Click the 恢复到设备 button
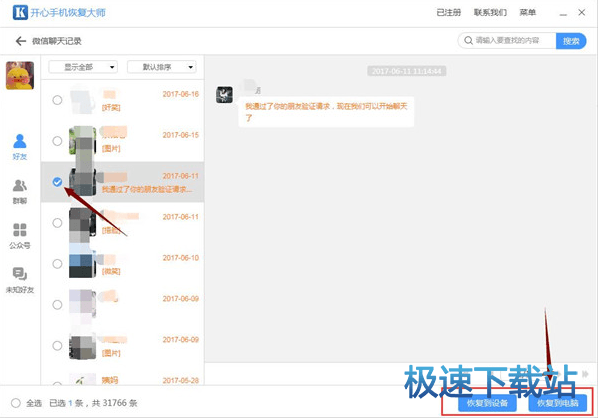598x419 pixels. [x=487, y=403]
